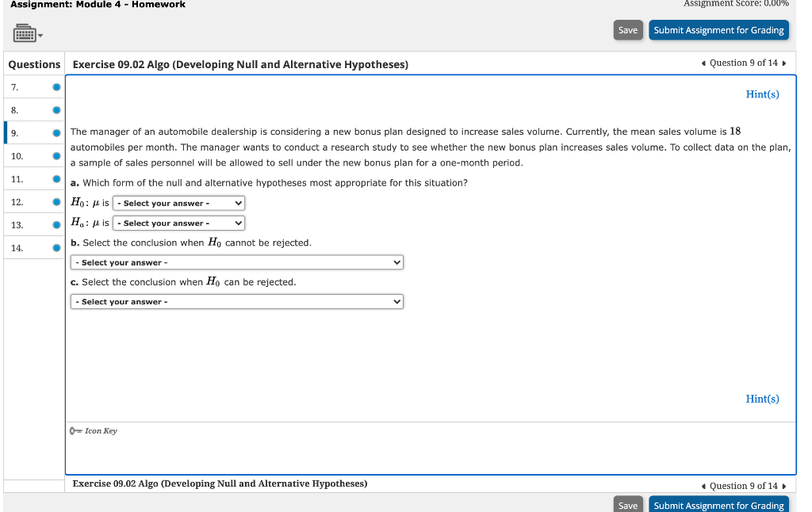
Task: Click the blue status dot next to question 9
Action: click(55, 132)
